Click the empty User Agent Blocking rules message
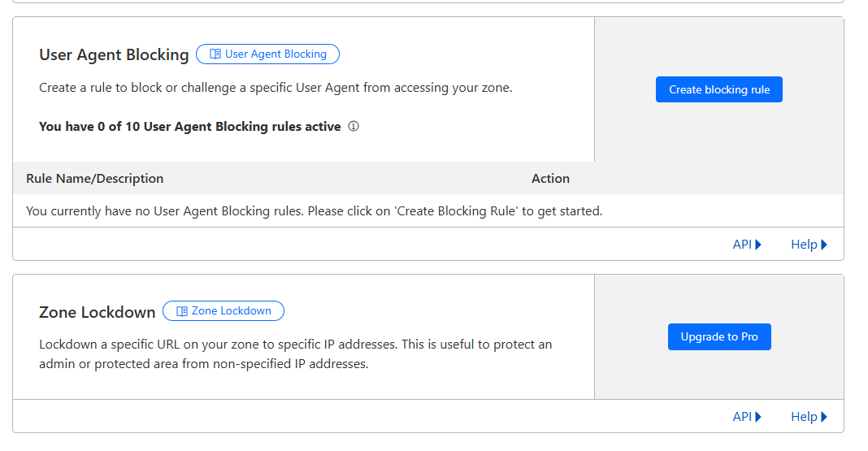Viewport: 868px width, 451px height. click(314, 211)
